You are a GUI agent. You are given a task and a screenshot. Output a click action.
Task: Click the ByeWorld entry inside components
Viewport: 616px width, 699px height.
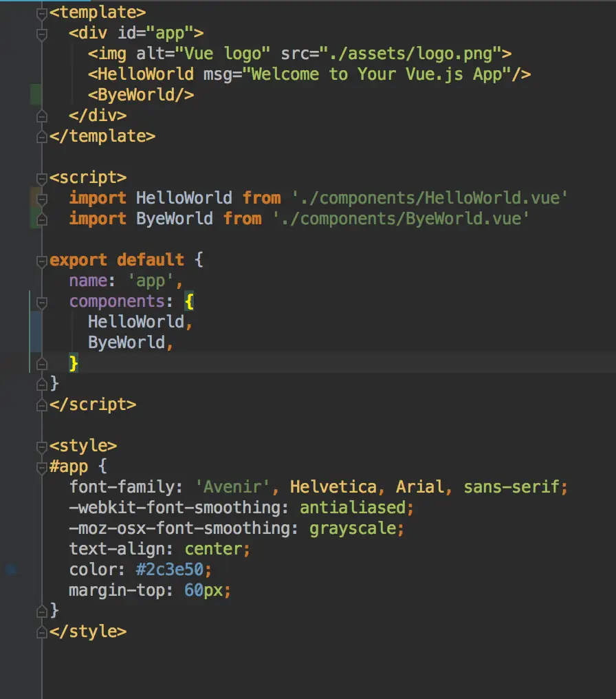[x=126, y=343]
